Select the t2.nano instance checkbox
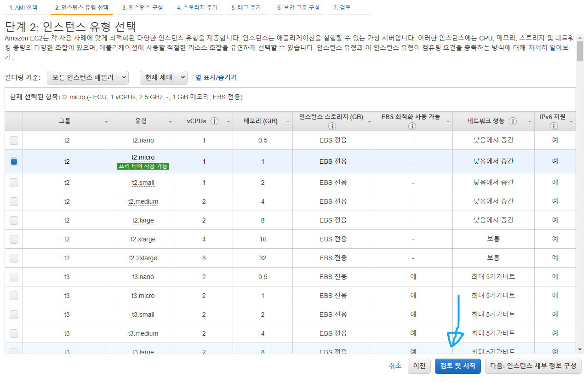Image resolution: width=588 pixels, height=383 pixels. (x=14, y=140)
